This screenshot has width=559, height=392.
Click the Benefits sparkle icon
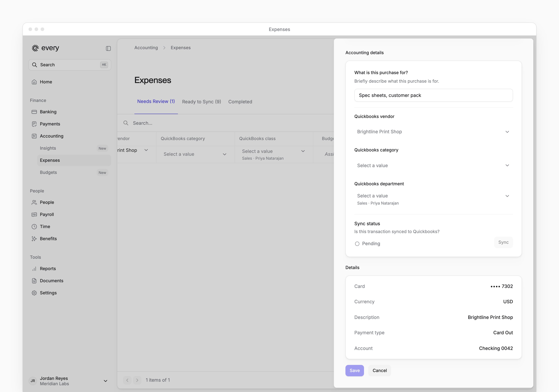(34, 239)
